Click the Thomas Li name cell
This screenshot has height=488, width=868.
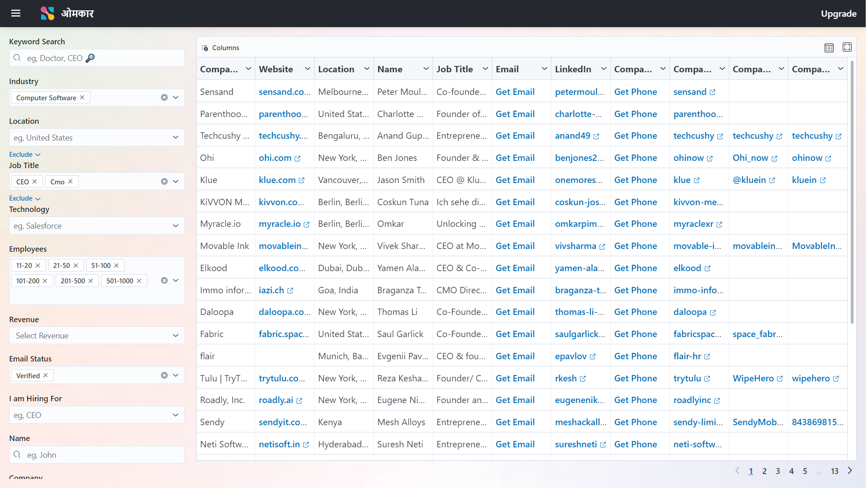point(403,312)
